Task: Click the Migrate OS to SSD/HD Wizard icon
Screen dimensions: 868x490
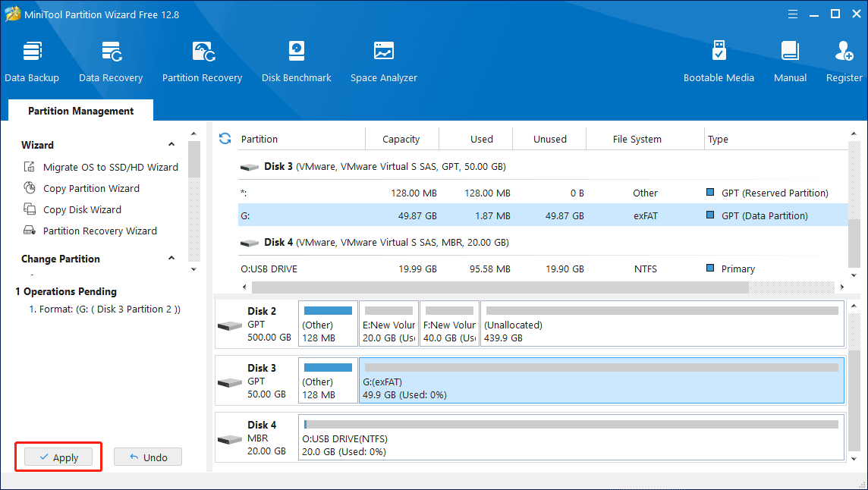Action: pyautogui.click(x=30, y=167)
